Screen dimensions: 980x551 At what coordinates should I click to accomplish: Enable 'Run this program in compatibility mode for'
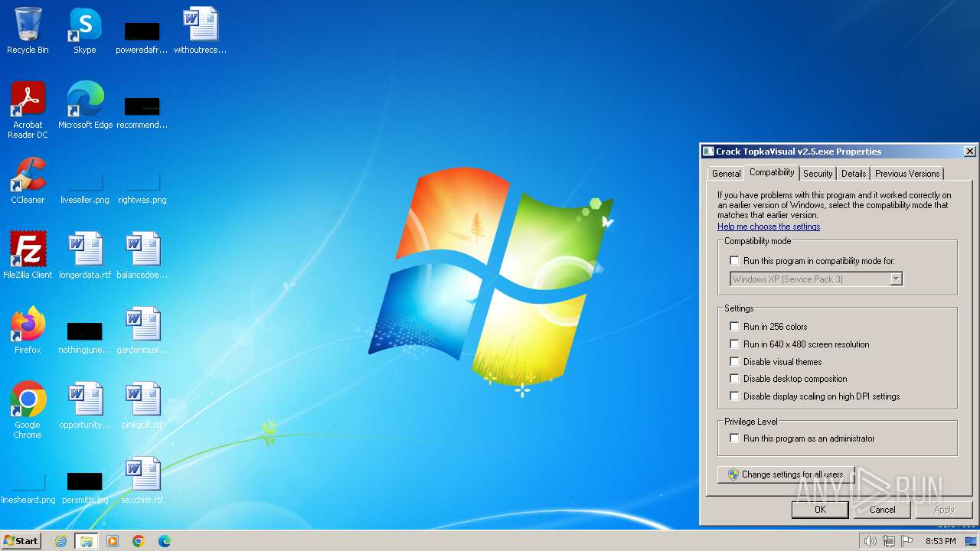coord(735,261)
